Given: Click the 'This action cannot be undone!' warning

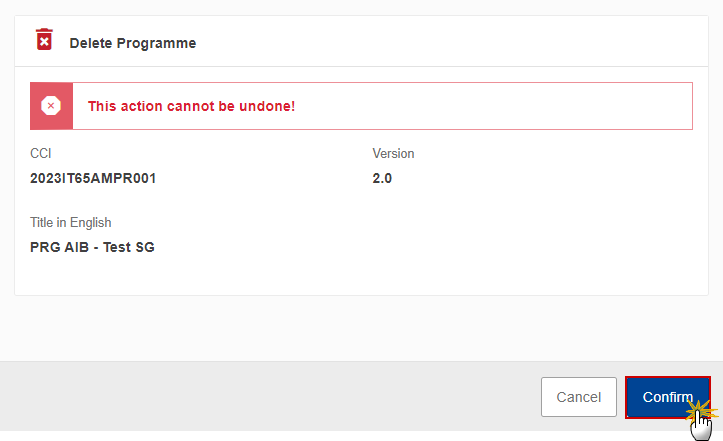Looking at the screenshot, I should point(191,106).
